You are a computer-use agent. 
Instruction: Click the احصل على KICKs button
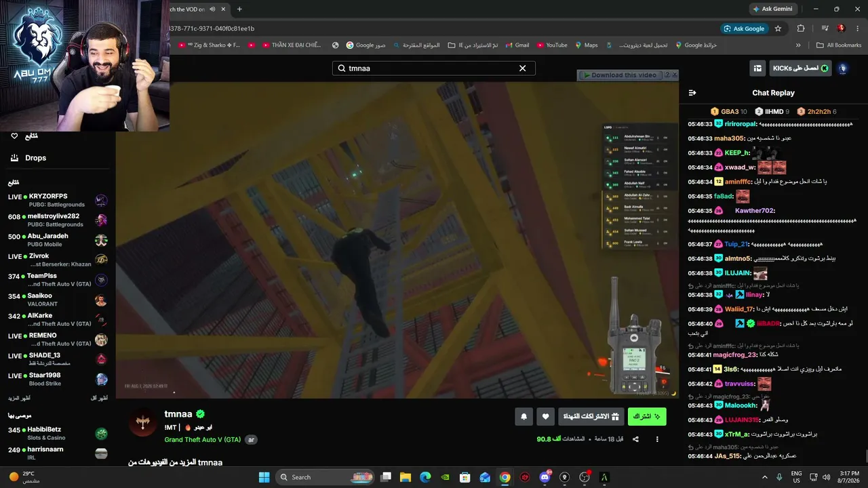pyautogui.click(x=800, y=68)
